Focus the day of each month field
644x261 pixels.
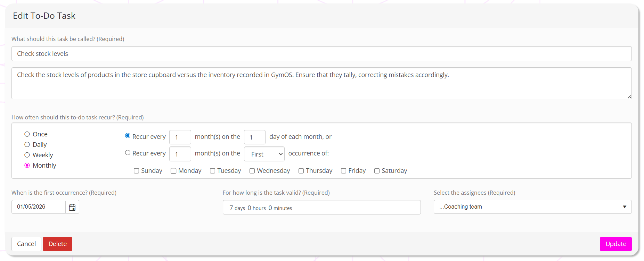(254, 137)
